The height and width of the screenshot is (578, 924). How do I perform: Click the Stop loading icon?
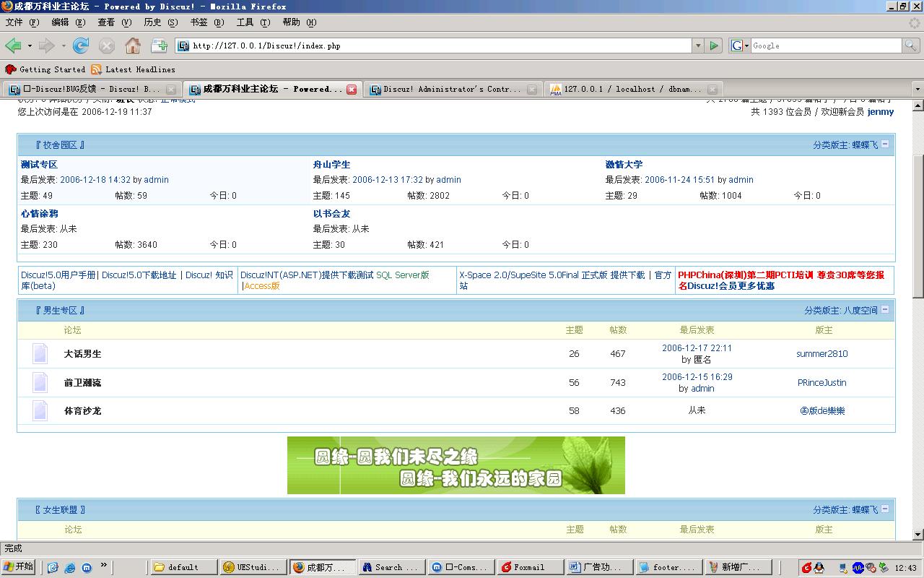coord(107,46)
